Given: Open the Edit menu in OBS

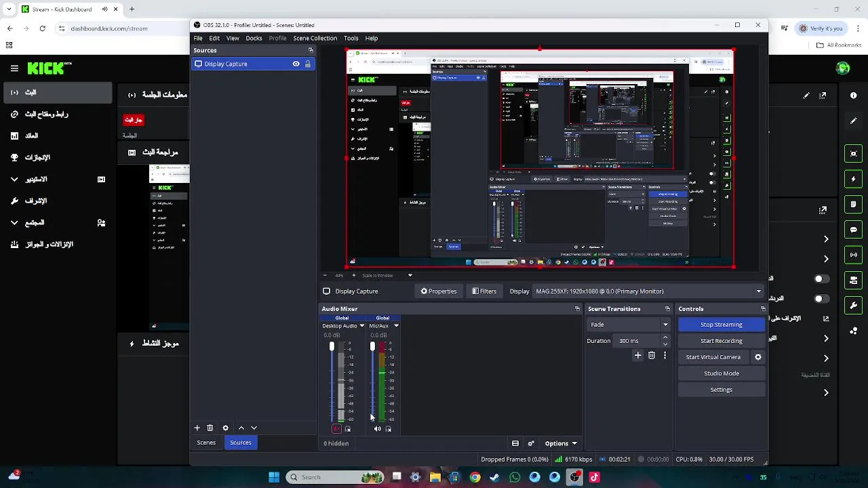Looking at the screenshot, I should (x=214, y=38).
